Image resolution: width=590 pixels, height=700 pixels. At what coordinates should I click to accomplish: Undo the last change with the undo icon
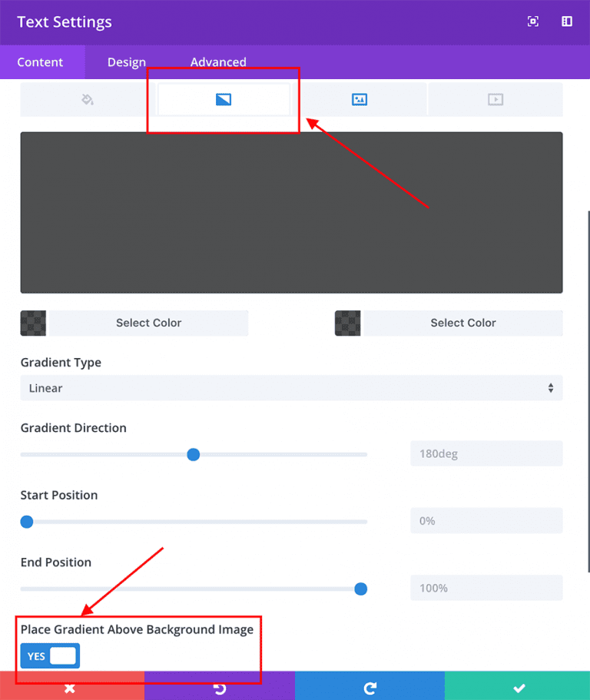tap(220, 686)
